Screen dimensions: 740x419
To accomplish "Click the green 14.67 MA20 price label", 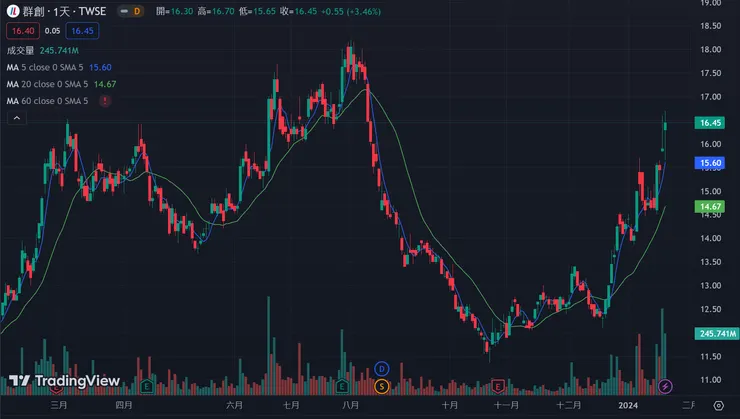I will click(x=710, y=206).
